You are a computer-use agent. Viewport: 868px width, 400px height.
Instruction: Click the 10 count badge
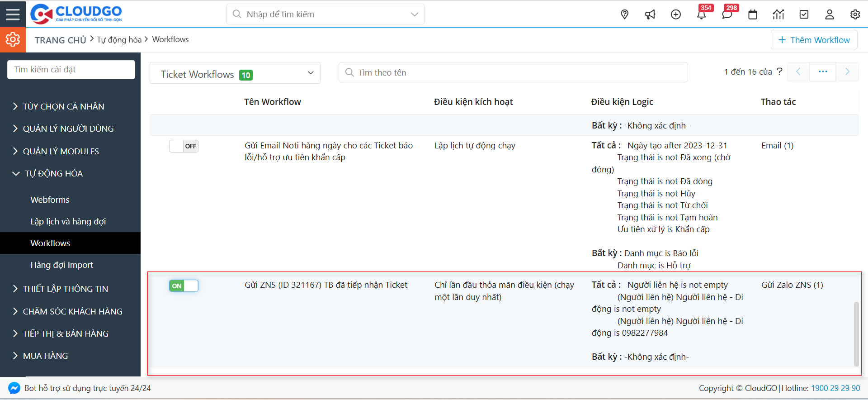246,75
